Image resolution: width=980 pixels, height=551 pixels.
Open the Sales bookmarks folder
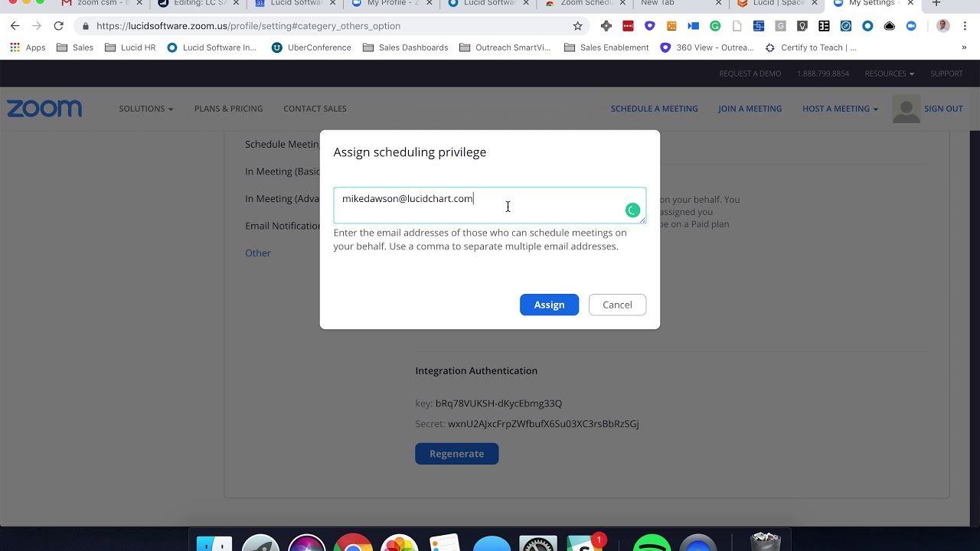pyautogui.click(x=75, y=47)
